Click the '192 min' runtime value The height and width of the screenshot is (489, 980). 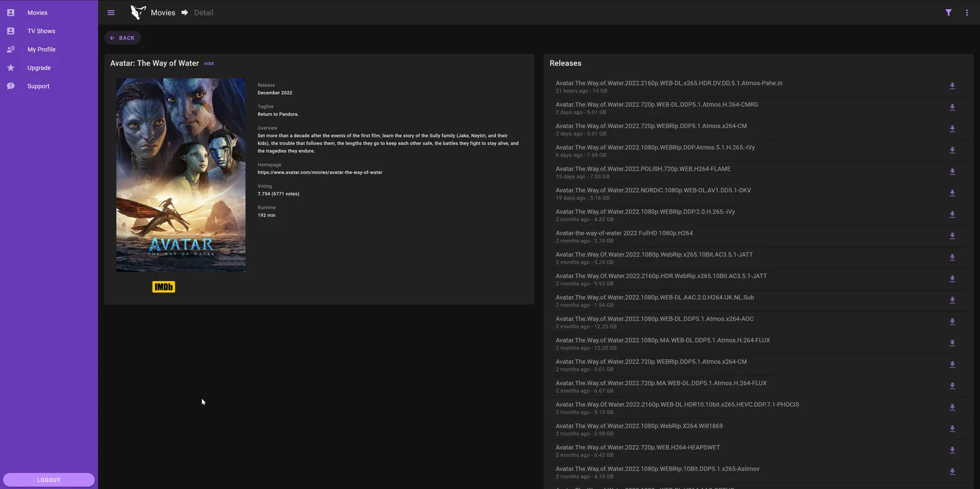coord(266,215)
